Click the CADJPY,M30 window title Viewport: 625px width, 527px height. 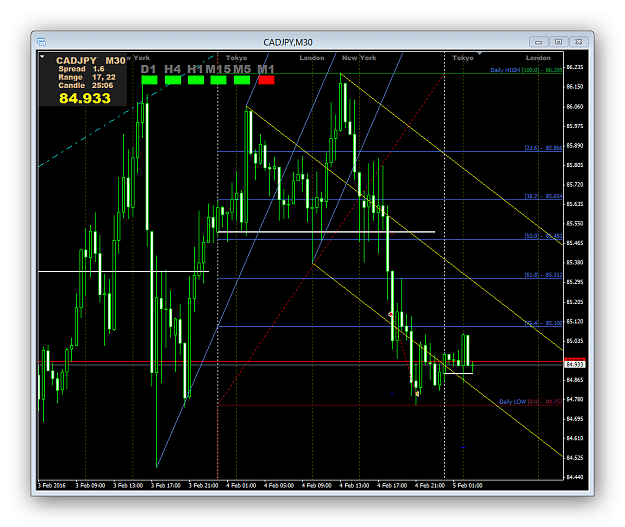tap(288, 42)
